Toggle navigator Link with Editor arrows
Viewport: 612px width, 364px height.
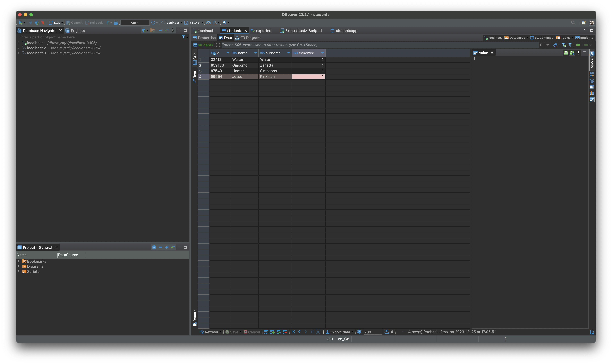point(167,30)
